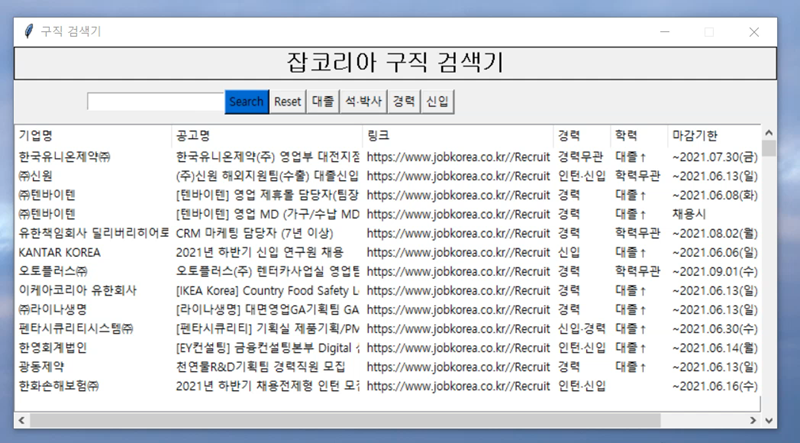The image size is (800, 443).
Task: Click the feather app icon in title bar
Action: (29, 31)
